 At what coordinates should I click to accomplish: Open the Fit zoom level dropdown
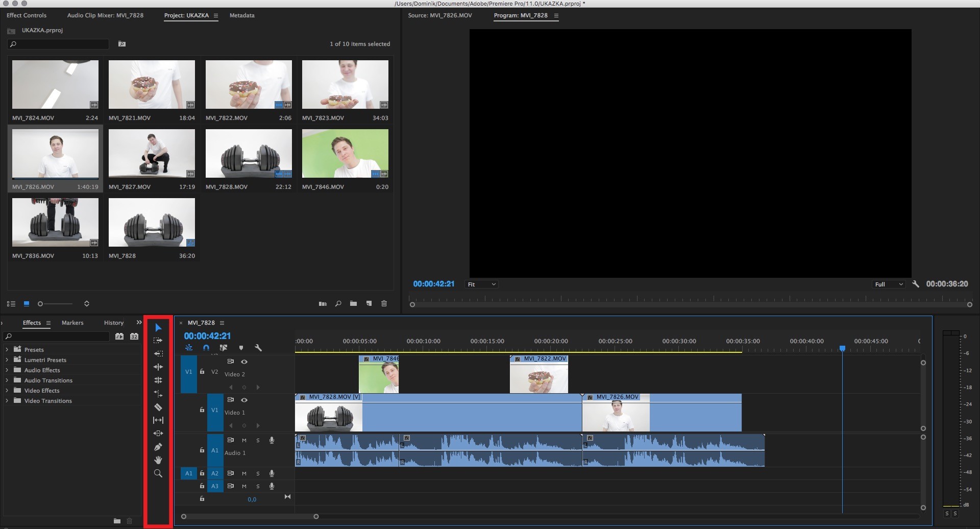click(481, 284)
